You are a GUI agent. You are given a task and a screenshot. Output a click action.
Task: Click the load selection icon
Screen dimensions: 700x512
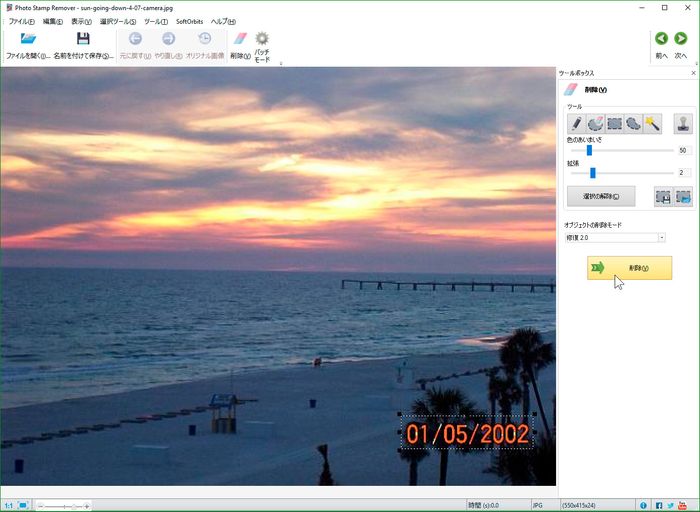(683, 197)
